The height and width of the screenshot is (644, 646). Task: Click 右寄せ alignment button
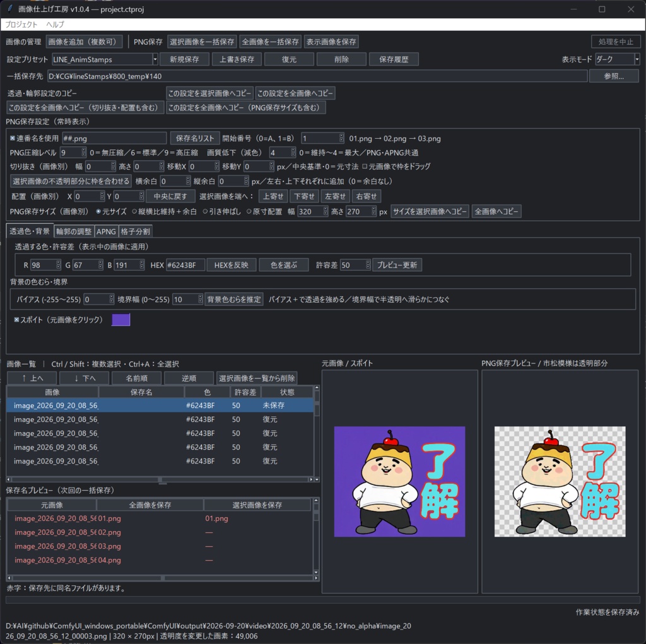(367, 196)
